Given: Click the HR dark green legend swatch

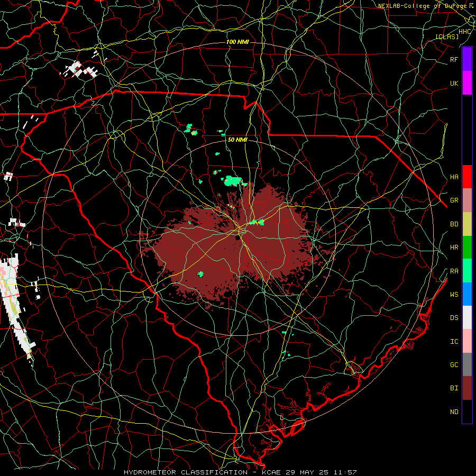Looking at the screenshot, I should pos(467,248).
